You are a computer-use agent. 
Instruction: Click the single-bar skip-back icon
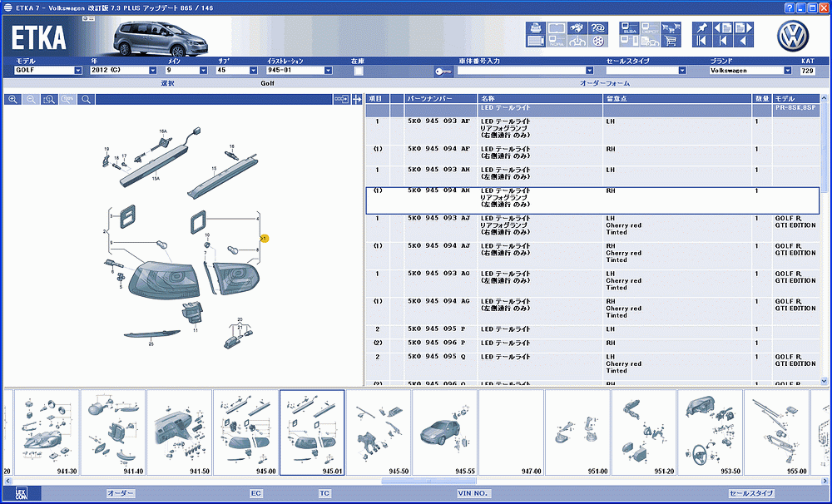point(723,41)
